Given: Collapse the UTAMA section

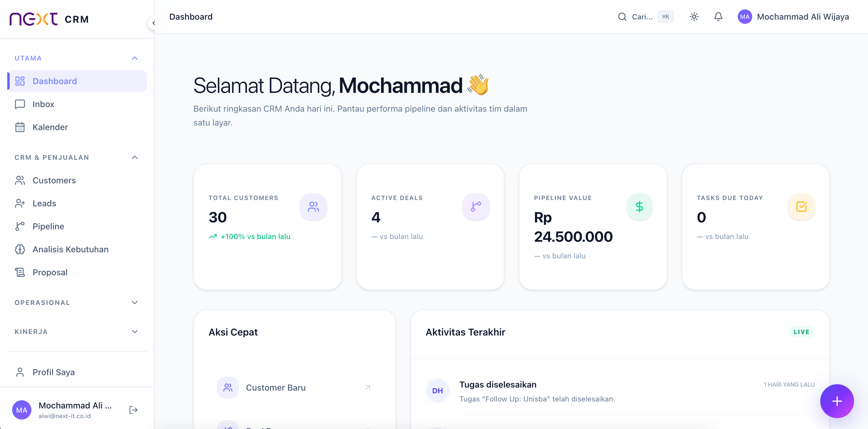Looking at the screenshot, I should [77, 58].
